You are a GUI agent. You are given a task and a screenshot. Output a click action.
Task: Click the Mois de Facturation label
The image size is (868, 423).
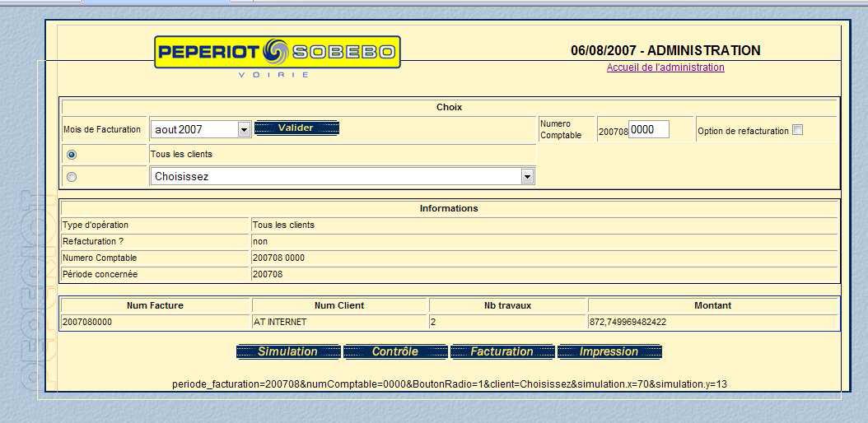102,129
